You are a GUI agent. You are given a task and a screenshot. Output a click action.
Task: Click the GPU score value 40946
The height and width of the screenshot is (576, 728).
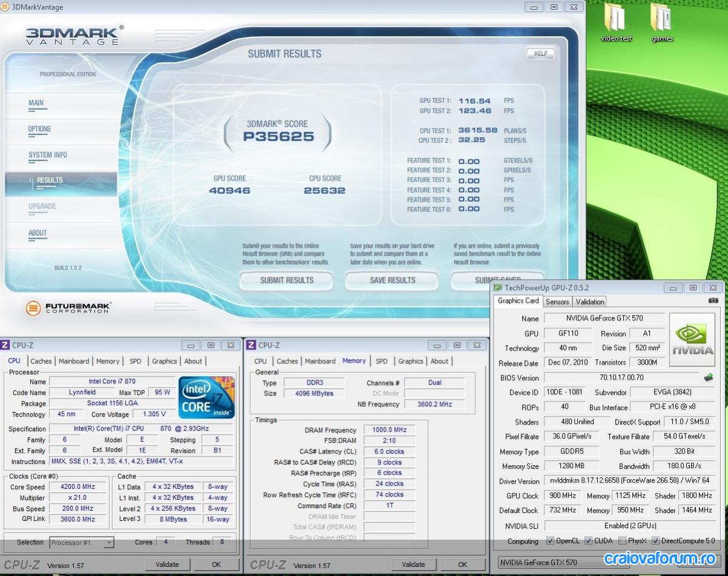coord(230,190)
